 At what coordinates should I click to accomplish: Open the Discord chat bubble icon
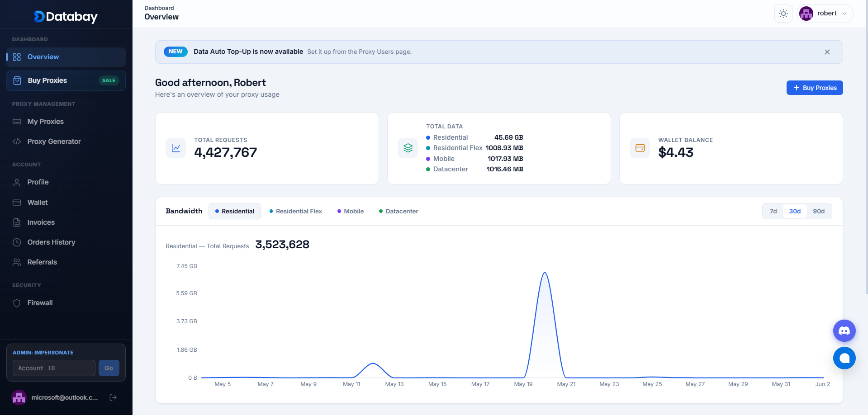(844, 331)
